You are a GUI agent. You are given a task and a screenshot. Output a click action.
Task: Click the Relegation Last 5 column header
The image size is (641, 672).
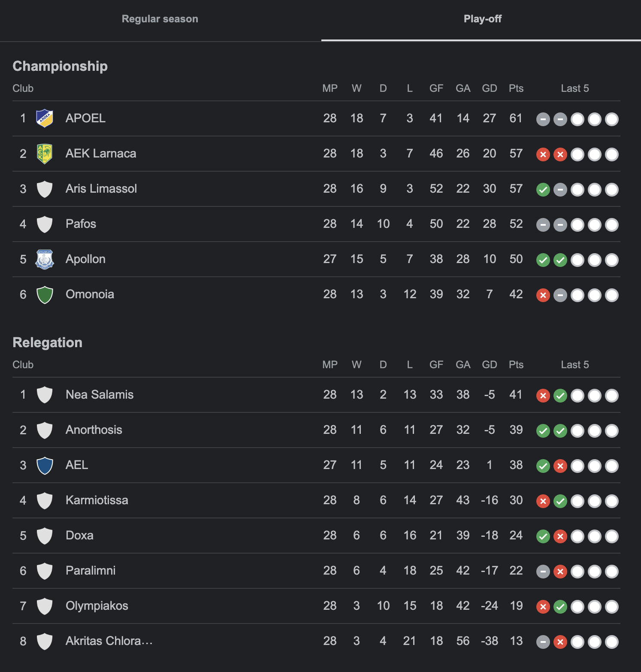(575, 365)
